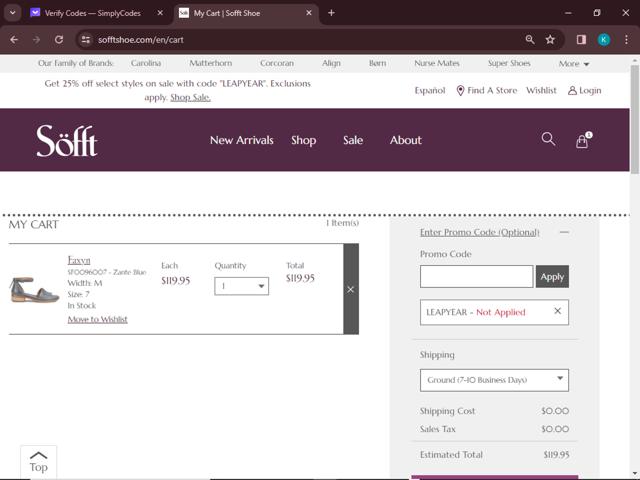Viewport: 640px width, 480px height.
Task: Switch to the Verify Codes SimplyCodes tab
Action: [92, 13]
